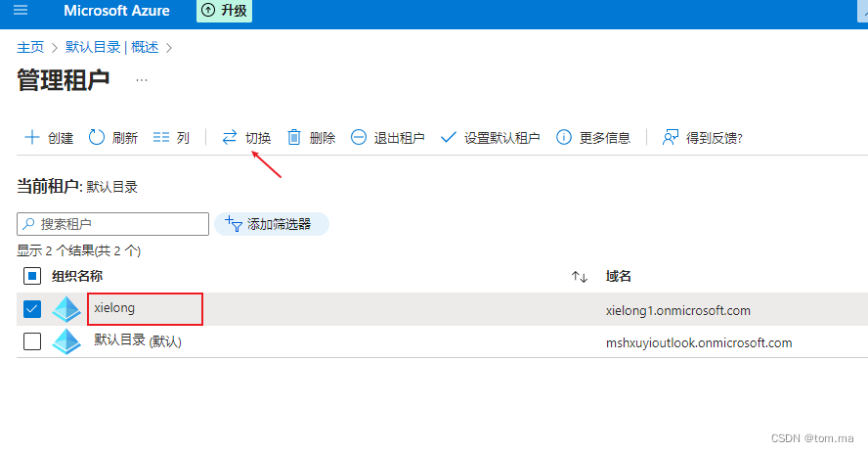The width and height of the screenshot is (868, 452).
Task: Click the xielong tenant icon
Action: [x=66, y=309]
